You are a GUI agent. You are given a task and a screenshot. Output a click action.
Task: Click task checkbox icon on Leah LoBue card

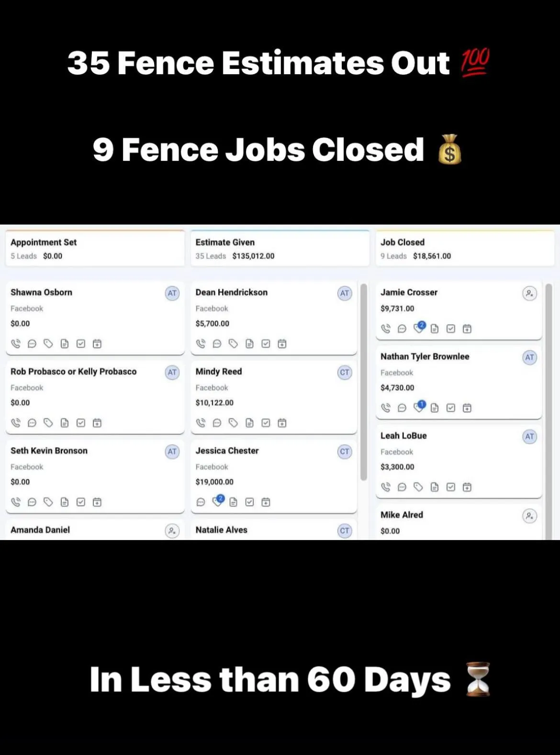[x=451, y=487]
